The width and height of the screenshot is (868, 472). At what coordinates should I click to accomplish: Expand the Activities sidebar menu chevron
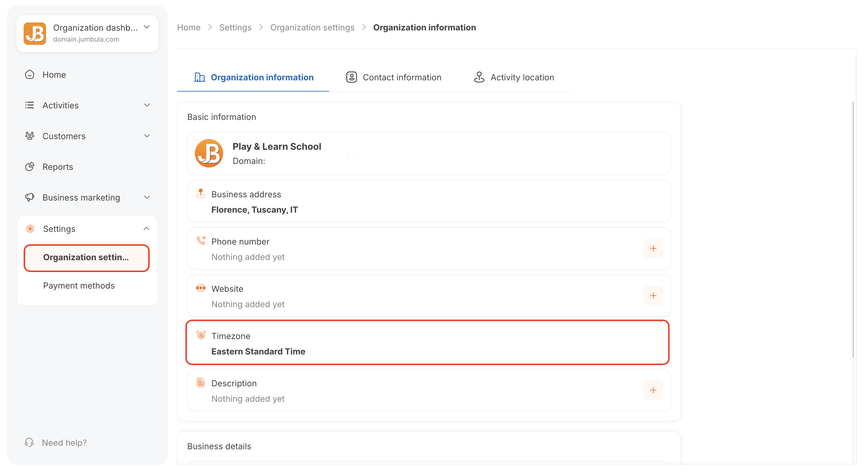coord(147,105)
